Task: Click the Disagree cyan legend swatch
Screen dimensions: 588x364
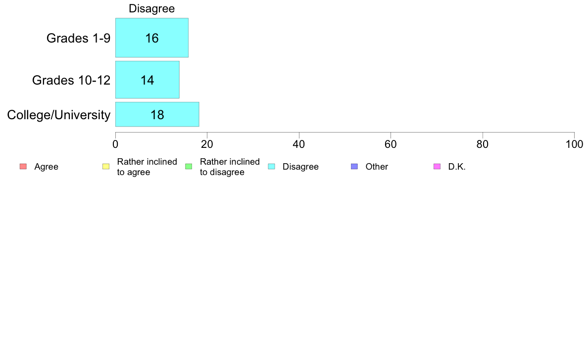Action: [272, 167]
